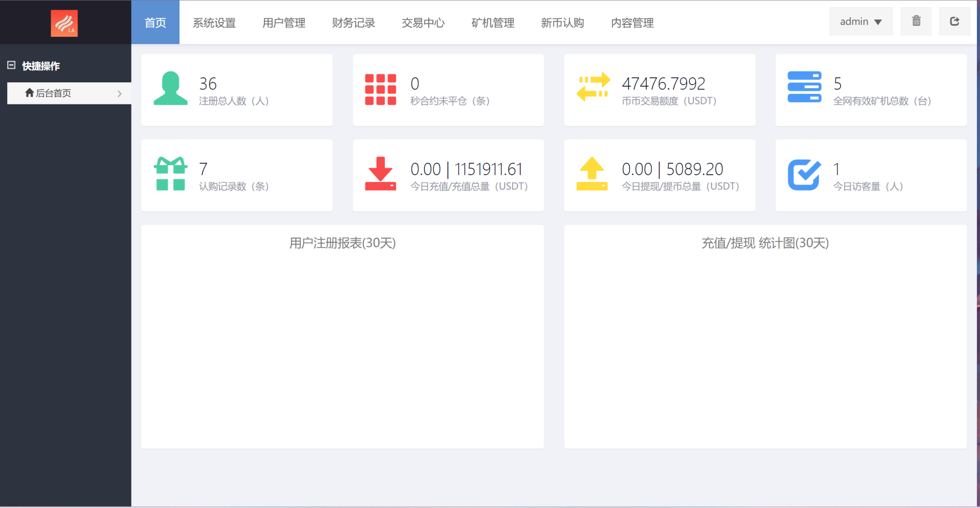Click the LA logo in the sidebar

65,23
